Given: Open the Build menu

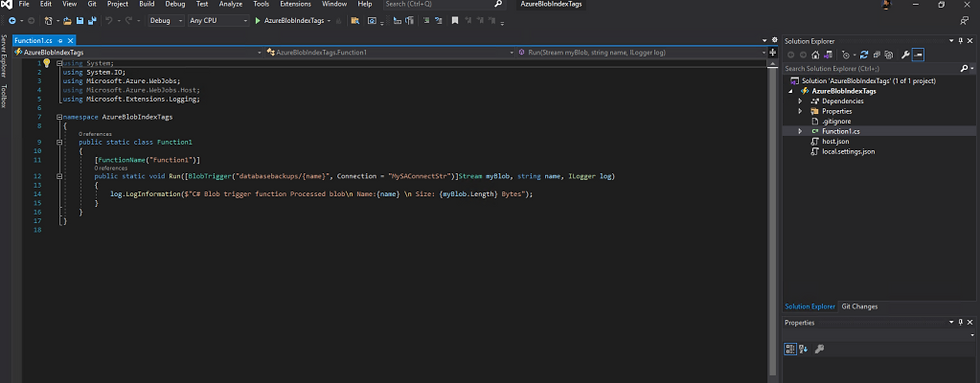Looking at the screenshot, I should click(147, 4).
